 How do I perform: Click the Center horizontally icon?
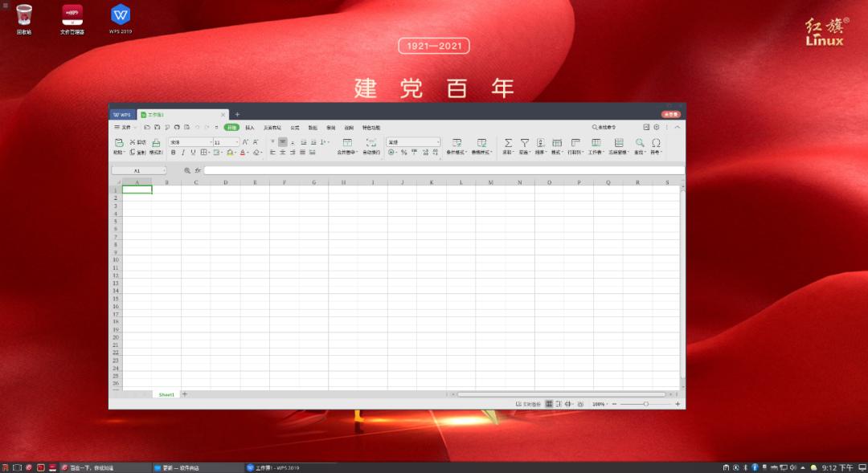(x=282, y=152)
